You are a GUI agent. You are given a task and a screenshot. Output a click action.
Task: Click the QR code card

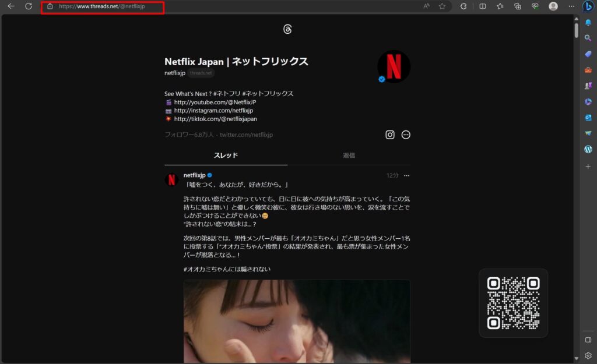[x=513, y=303]
